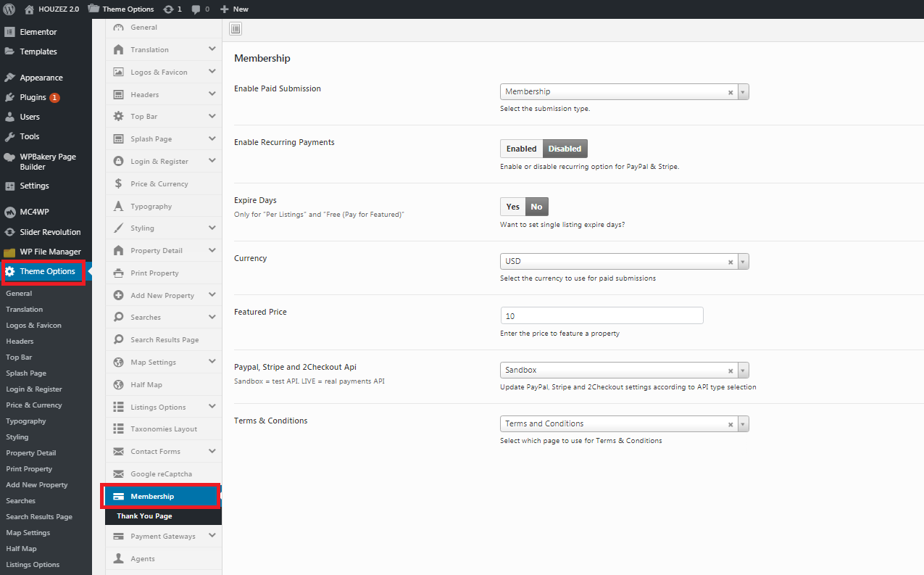The height and width of the screenshot is (575, 924).
Task: Click the Featured Price input field
Action: pos(602,315)
